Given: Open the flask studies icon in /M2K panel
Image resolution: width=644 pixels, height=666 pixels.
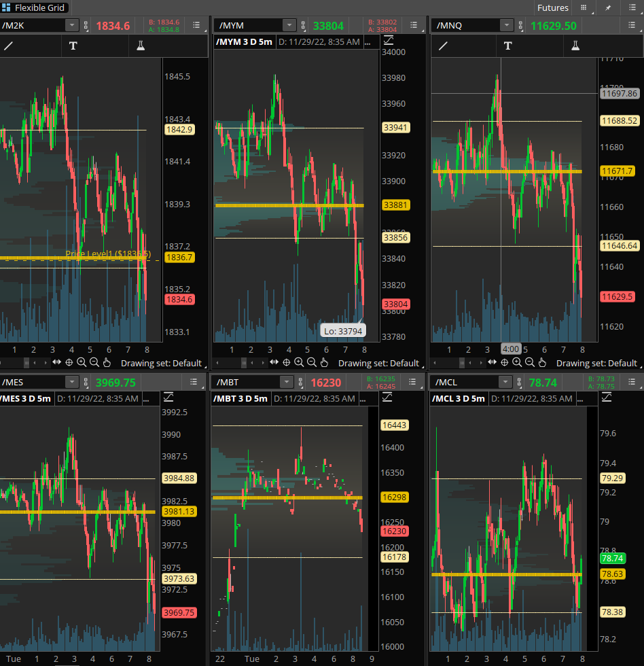Looking at the screenshot, I should [141, 46].
